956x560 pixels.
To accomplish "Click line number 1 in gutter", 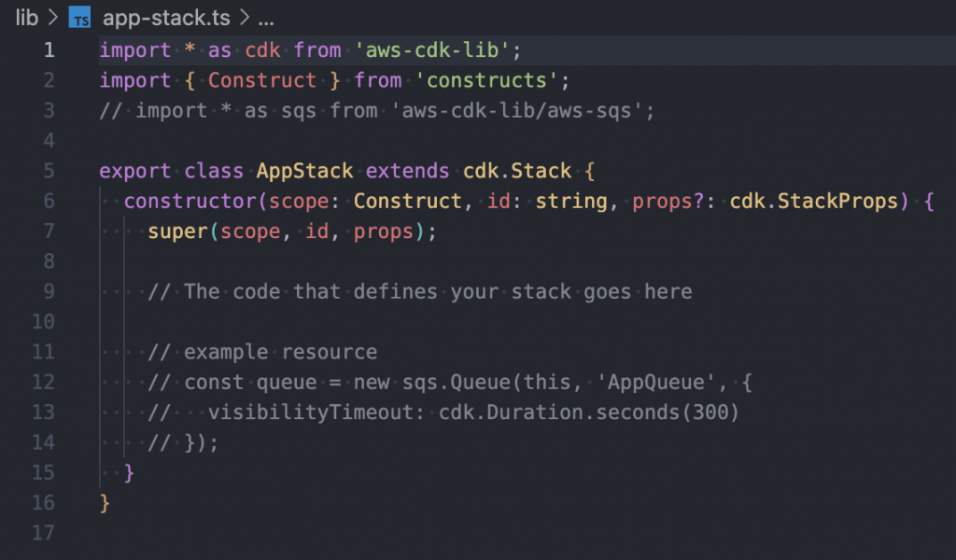I will click(x=49, y=50).
